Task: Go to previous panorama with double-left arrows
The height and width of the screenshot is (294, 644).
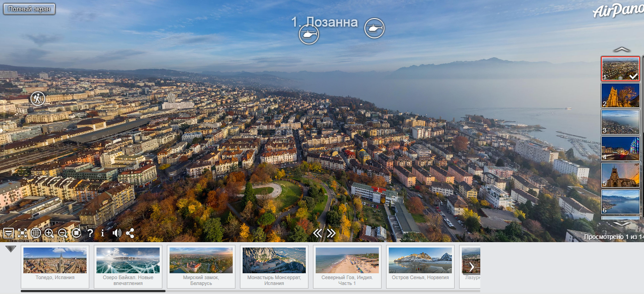Action: 318,233
